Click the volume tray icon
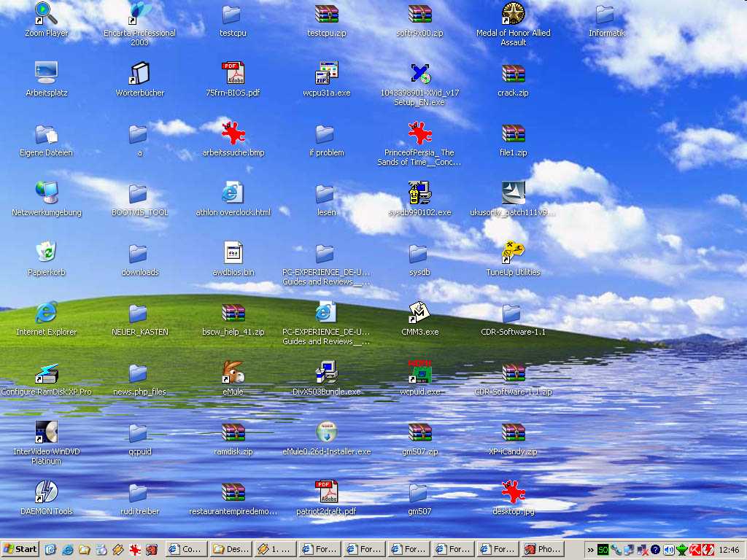 pyautogui.click(x=669, y=550)
